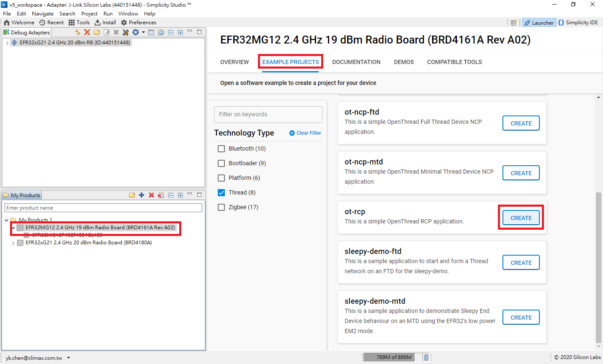Click Clear Filter next to Technology Type

pos(305,133)
